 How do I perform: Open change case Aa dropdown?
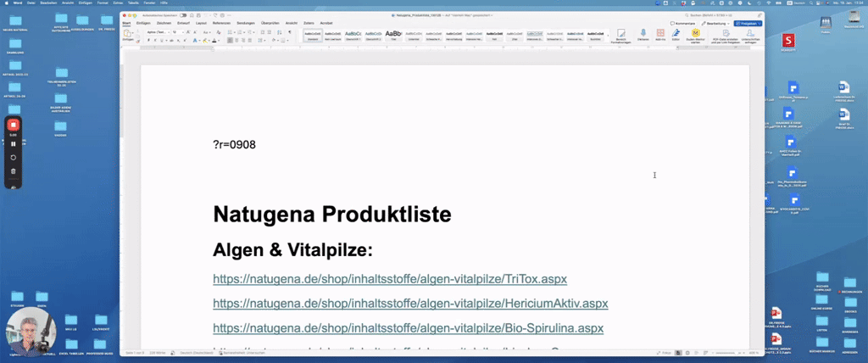(207, 32)
